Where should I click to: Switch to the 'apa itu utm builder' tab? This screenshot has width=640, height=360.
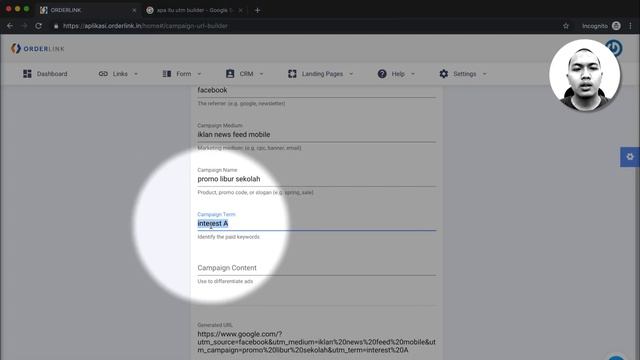point(194,10)
